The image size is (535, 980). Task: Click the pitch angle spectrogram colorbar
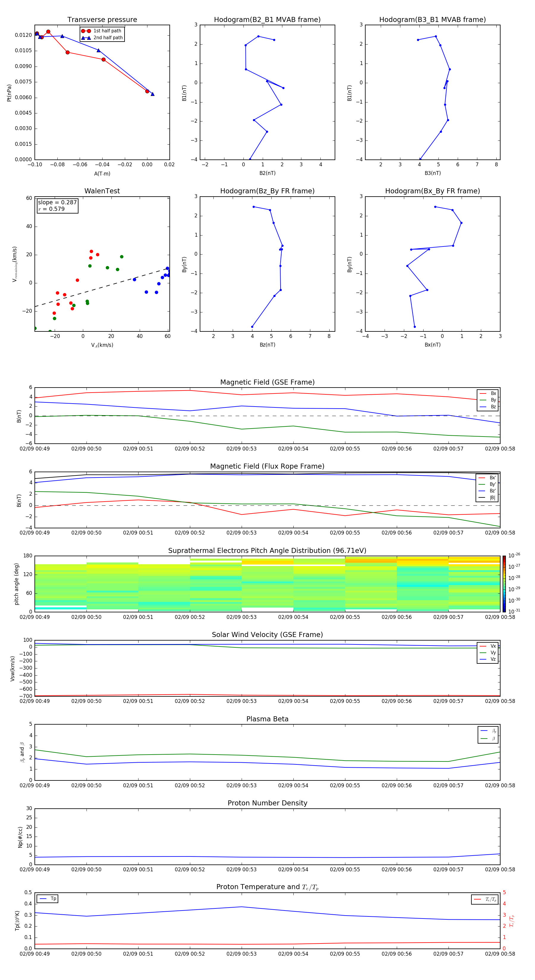pos(504,584)
